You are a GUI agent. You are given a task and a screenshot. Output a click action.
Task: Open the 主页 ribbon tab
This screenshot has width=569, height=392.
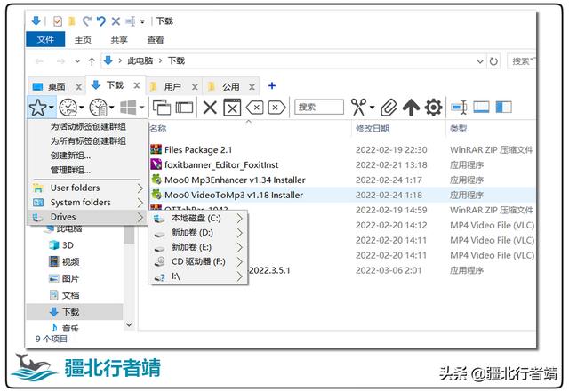[x=83, y=40]
